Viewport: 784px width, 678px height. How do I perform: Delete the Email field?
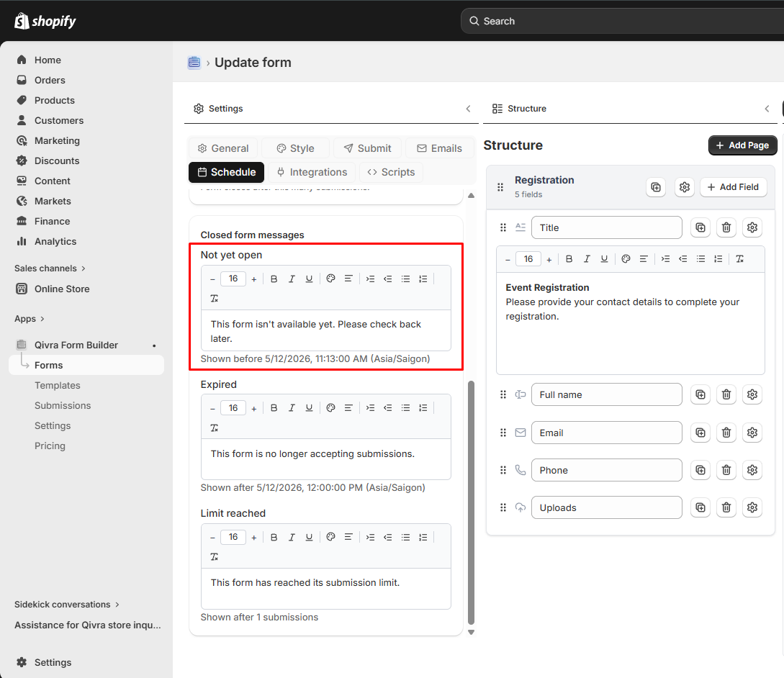(726, 433)
